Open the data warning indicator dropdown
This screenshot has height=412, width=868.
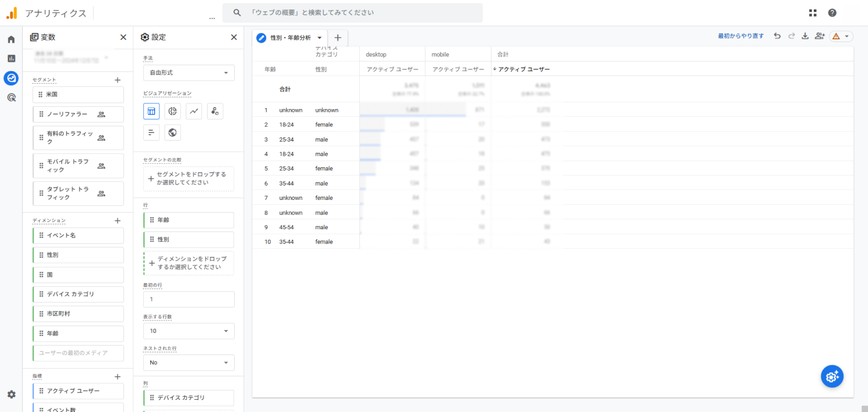841,36
